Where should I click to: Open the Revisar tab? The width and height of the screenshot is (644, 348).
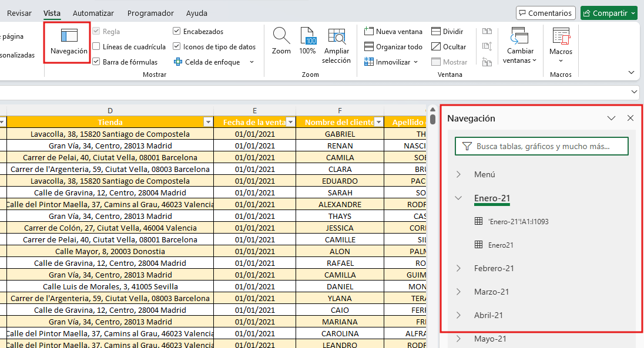[19, 13]
